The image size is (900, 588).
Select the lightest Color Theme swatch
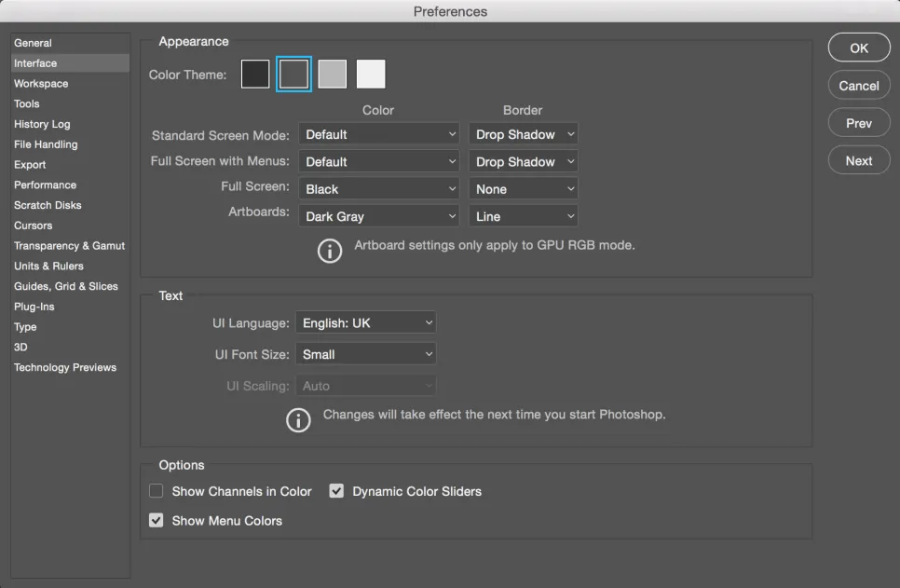coord(371,75)
